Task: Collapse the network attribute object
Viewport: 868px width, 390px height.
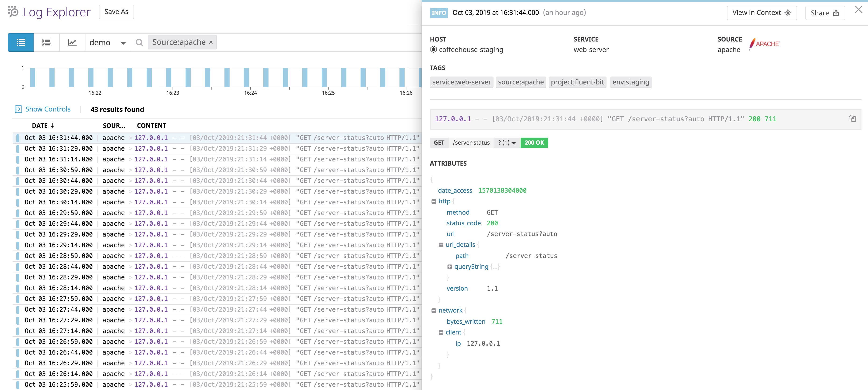Action: (x=434, y=310)
